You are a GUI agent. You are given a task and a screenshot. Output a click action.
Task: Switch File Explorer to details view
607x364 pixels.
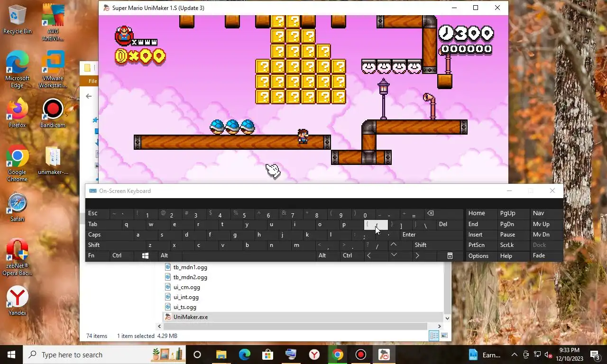(434, 336)
